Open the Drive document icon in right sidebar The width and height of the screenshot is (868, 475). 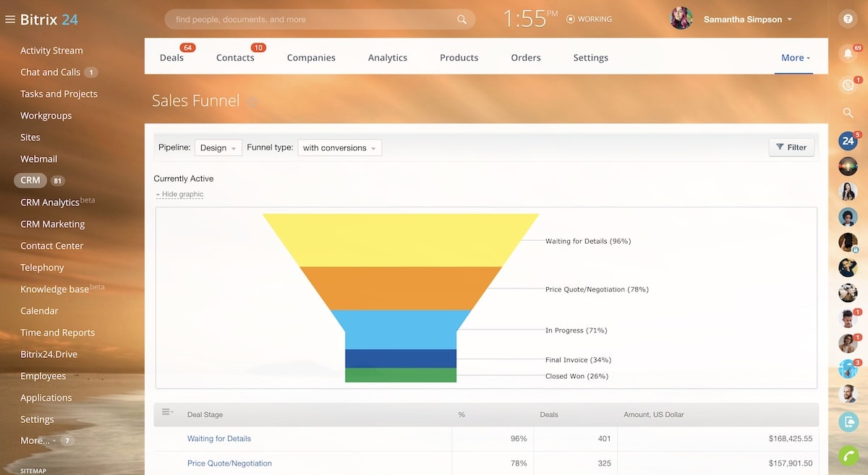pyautogui.click(x=847, y=420)
